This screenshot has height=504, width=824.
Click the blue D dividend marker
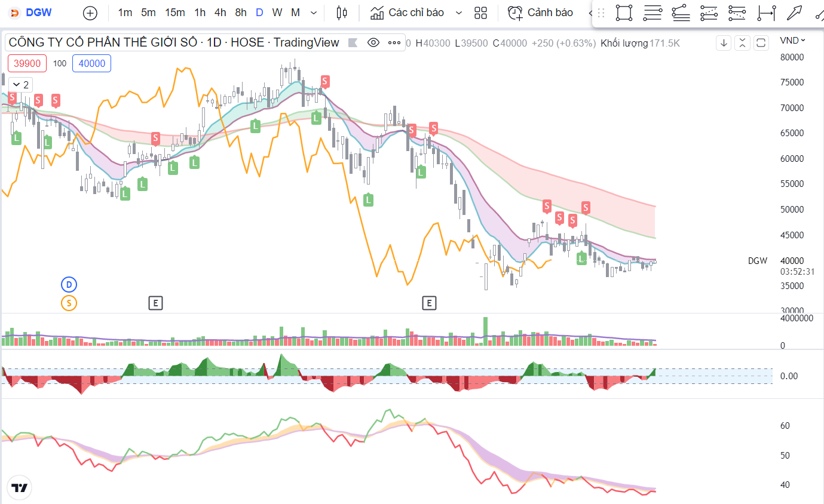click(69, 284)
